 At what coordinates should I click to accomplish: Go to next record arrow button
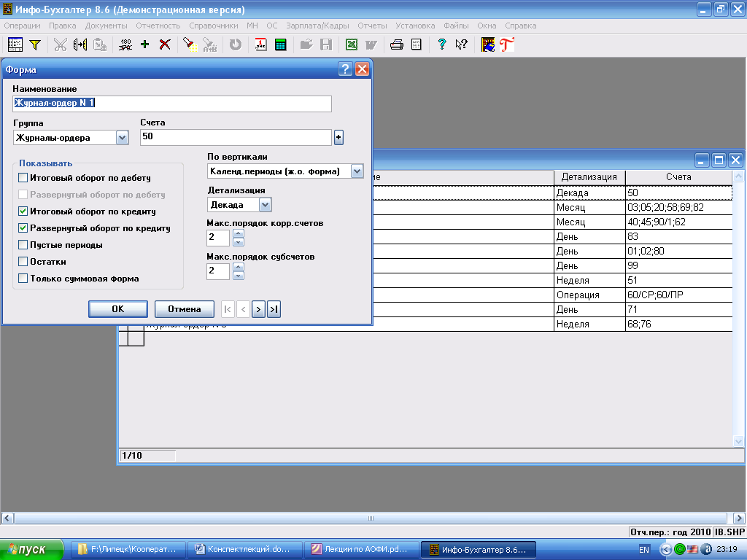point(258,309)
